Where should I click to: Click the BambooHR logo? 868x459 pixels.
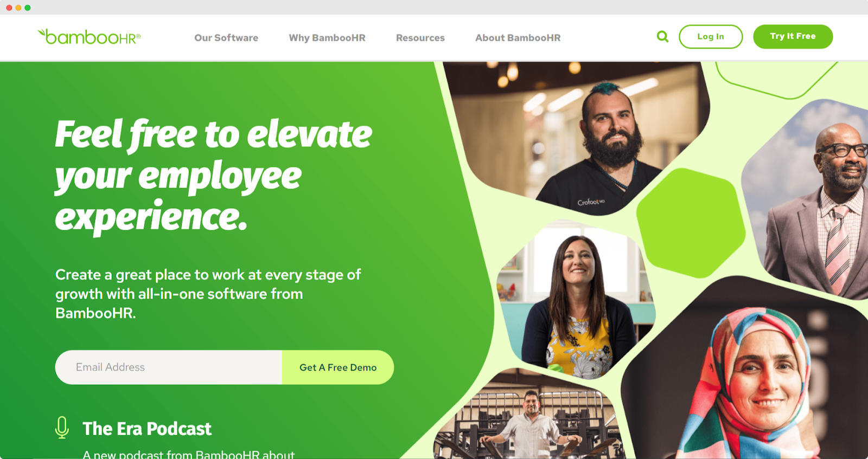tap(89, 37)
